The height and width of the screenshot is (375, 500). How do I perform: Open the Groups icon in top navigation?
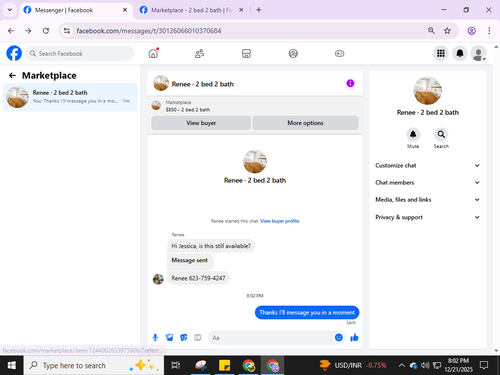click(x=293, y=53)
